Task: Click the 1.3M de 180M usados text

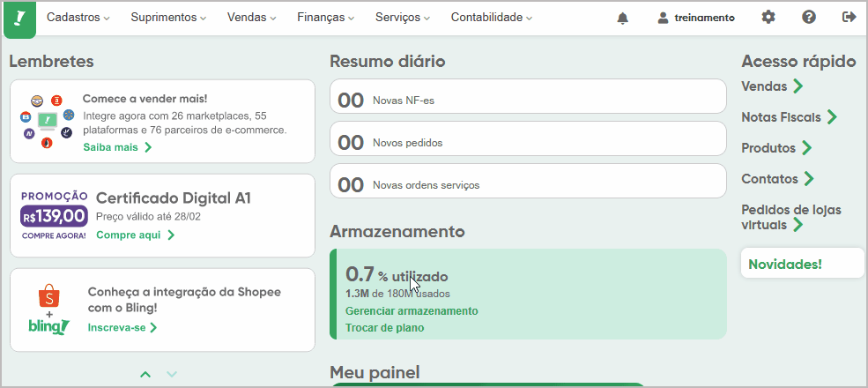Action: 397,294
